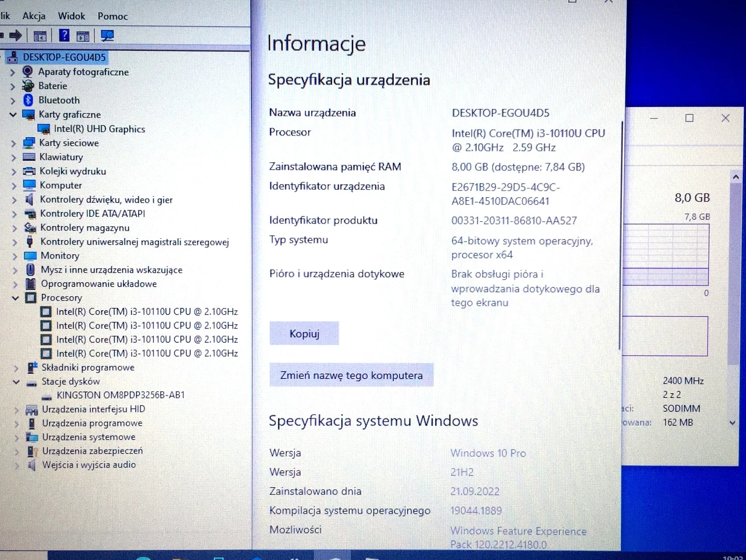Select the DESKTOP-EGOU4D5 root computer node
Image resolution: width=746 pixels, height=560 pixels.
click(64, 57)
